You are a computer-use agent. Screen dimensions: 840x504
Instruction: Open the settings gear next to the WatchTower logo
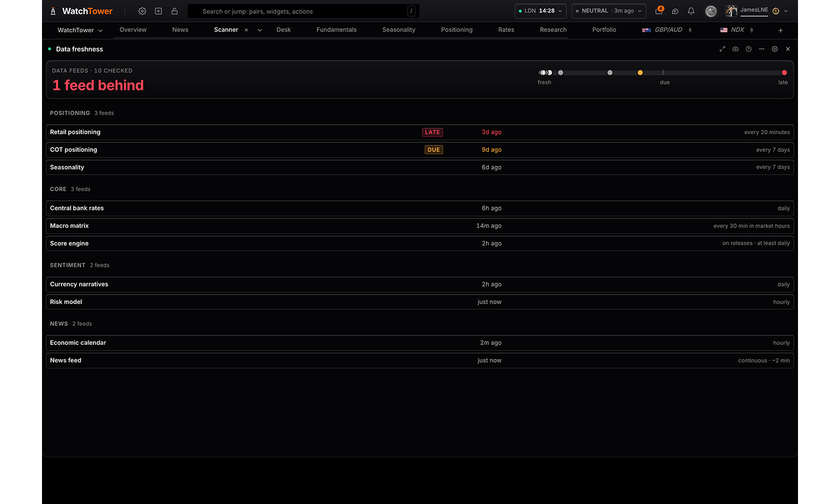(x=142, y=11)
